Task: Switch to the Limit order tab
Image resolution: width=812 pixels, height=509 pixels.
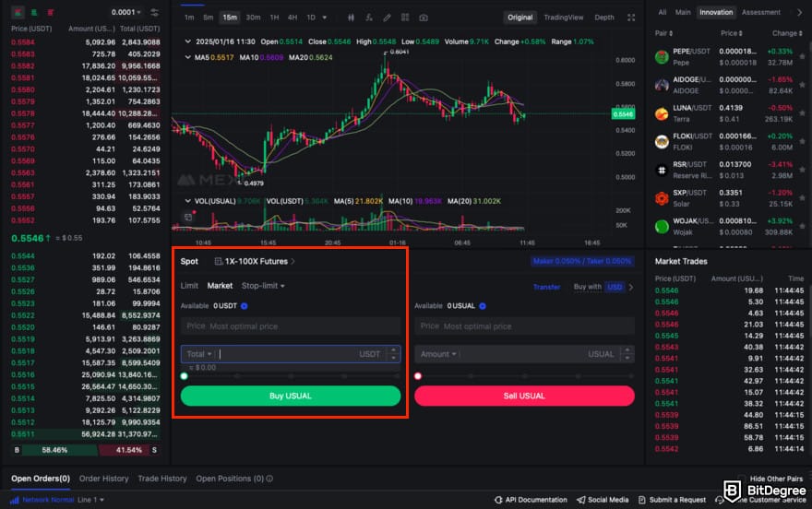Action: tap(189, 286)
